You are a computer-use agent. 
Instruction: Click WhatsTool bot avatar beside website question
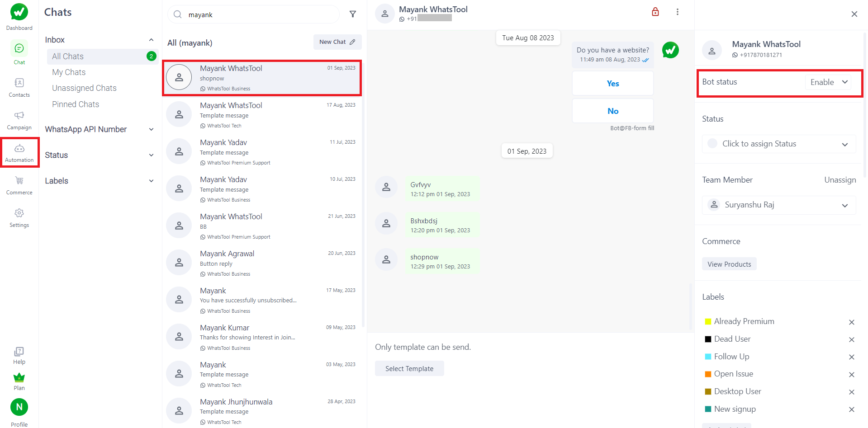(x=670, y=50)
